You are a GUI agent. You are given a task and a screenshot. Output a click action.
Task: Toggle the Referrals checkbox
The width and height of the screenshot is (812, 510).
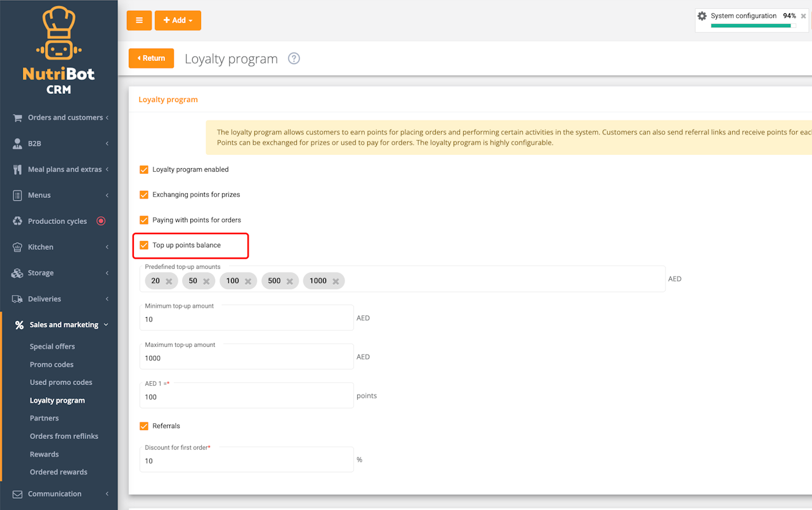pyautogui.click(x=144, y=426)
